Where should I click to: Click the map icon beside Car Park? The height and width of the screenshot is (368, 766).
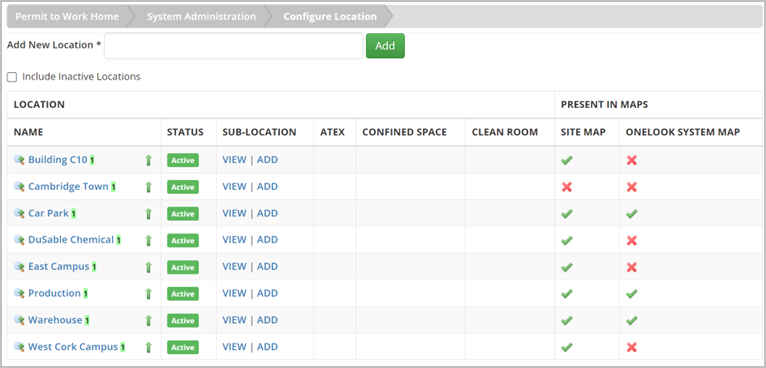[19, 214]
